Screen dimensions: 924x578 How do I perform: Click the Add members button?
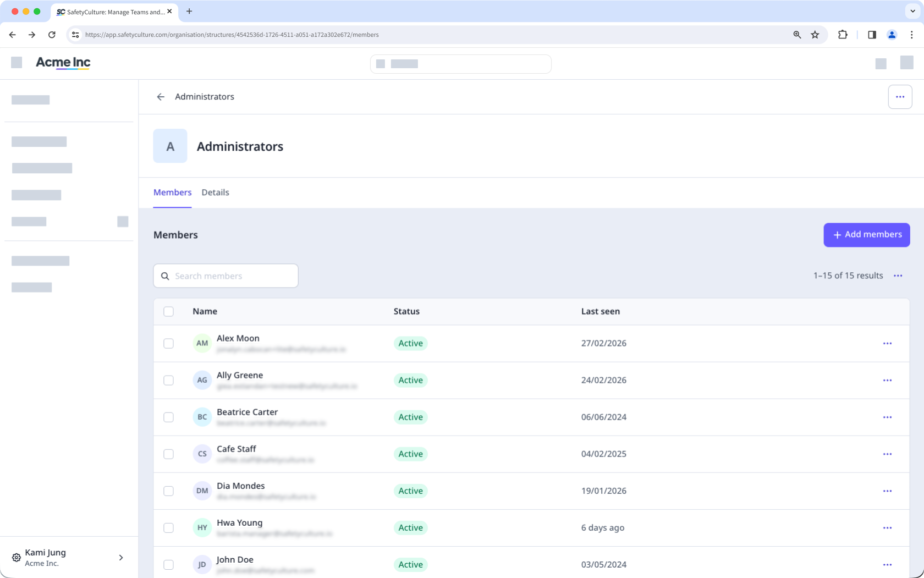(x=866, y=235)
